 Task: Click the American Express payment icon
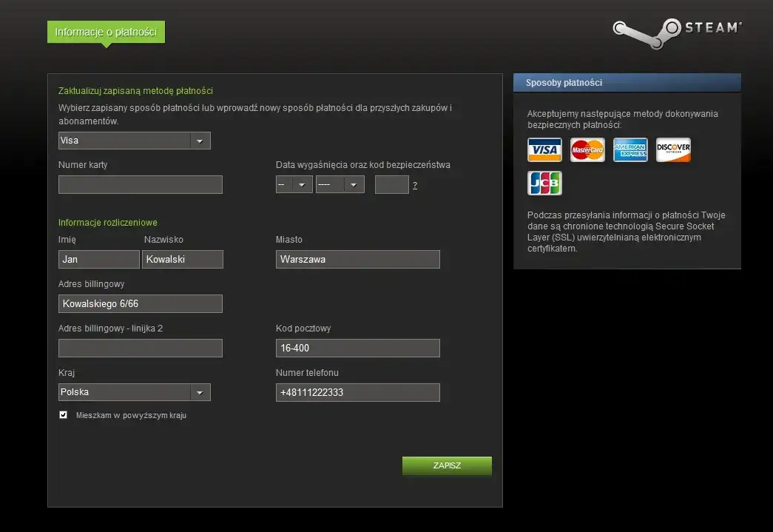coord(630,149)
